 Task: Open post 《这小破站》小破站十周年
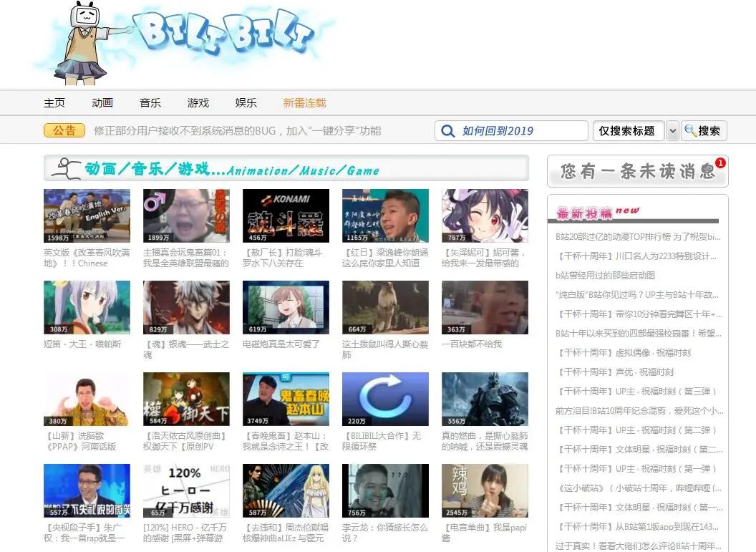point(639,488)
